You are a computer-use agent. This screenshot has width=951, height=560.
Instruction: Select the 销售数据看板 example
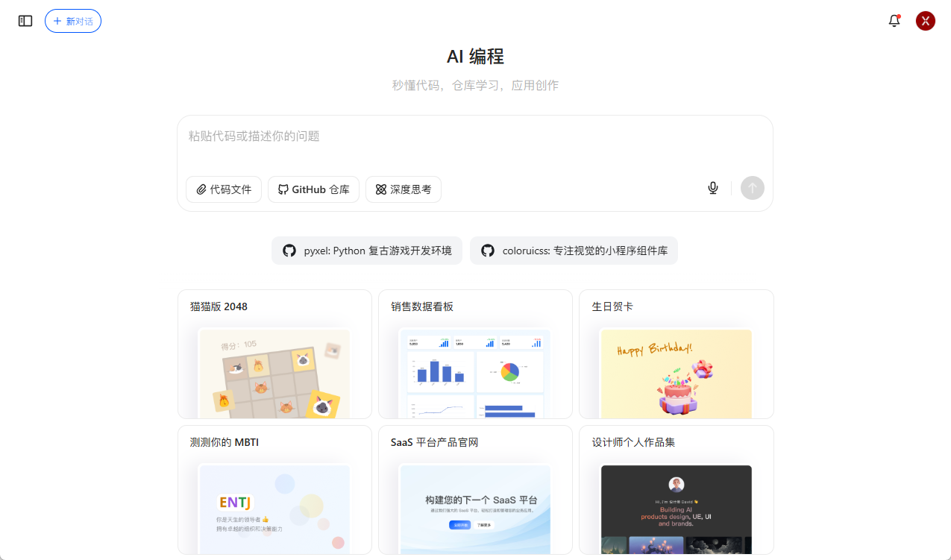click(x=475, y=354)
